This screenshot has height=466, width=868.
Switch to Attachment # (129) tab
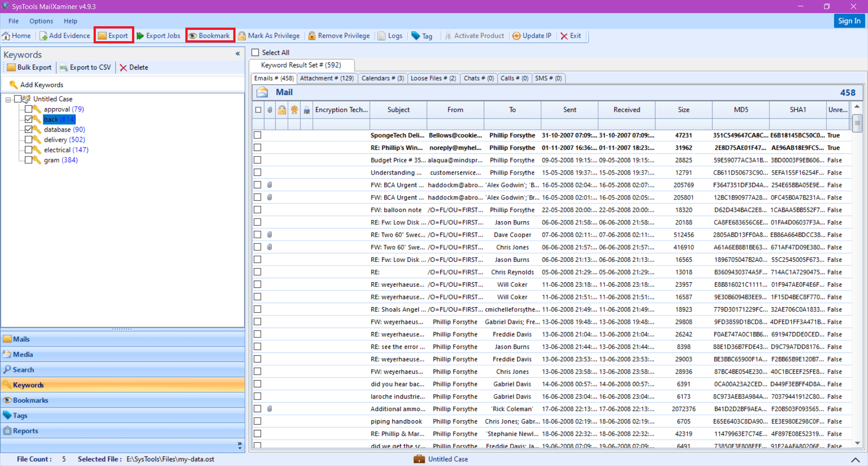(327, 78)
